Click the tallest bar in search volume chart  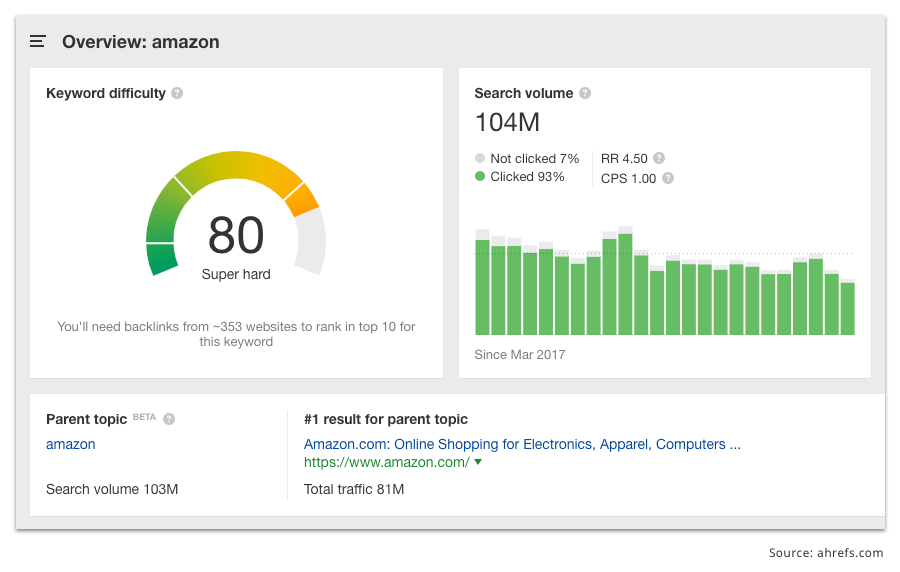(625, 281)
